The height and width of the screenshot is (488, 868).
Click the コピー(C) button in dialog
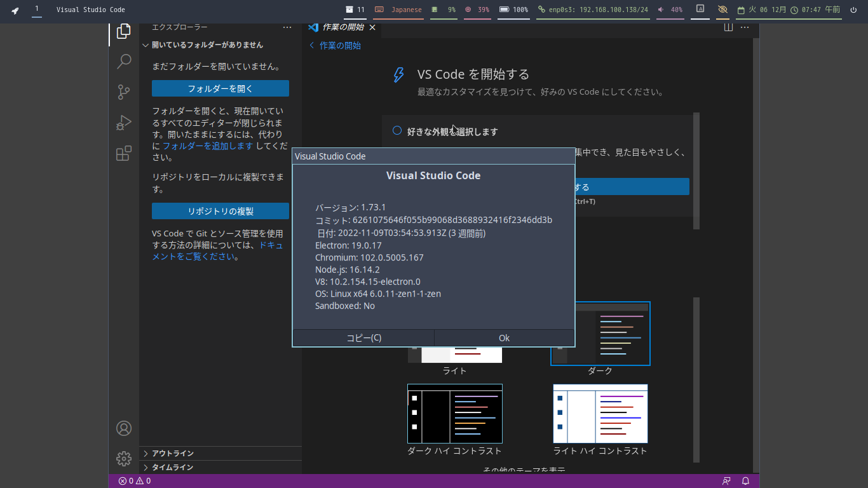(x=363, y=338)
